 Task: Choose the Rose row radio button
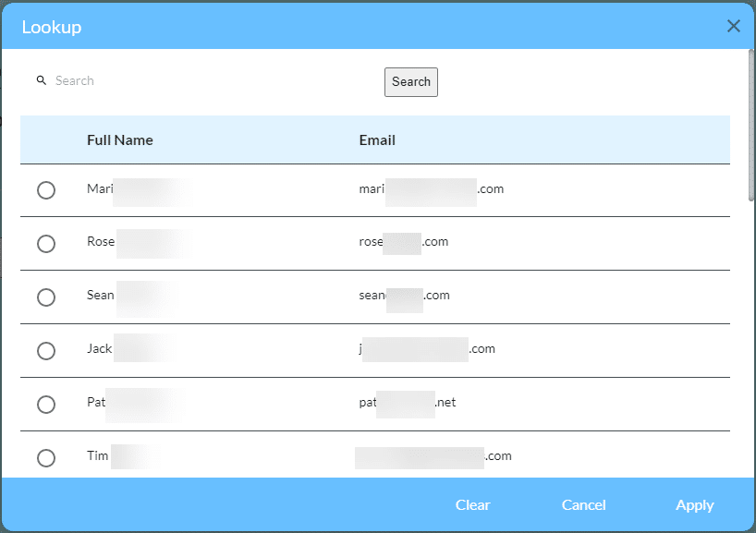[46, 244]
